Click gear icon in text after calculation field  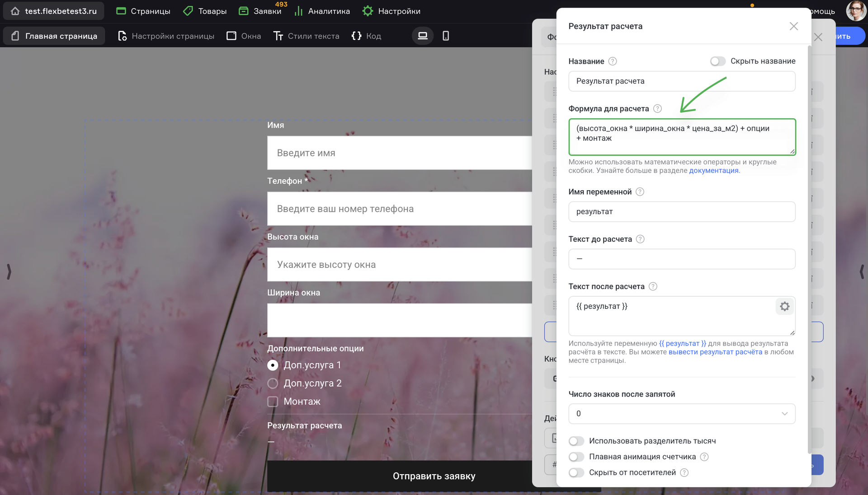coord(784,306)
